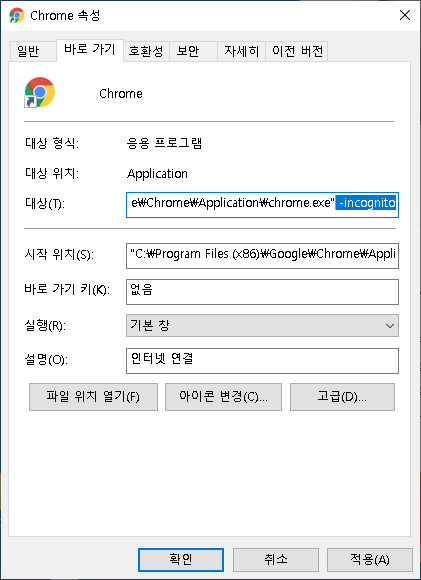Expand the 실행(R) 기본 창 dropdown
421x580 pixels.
pyautogui.click(x=262, y=326)
